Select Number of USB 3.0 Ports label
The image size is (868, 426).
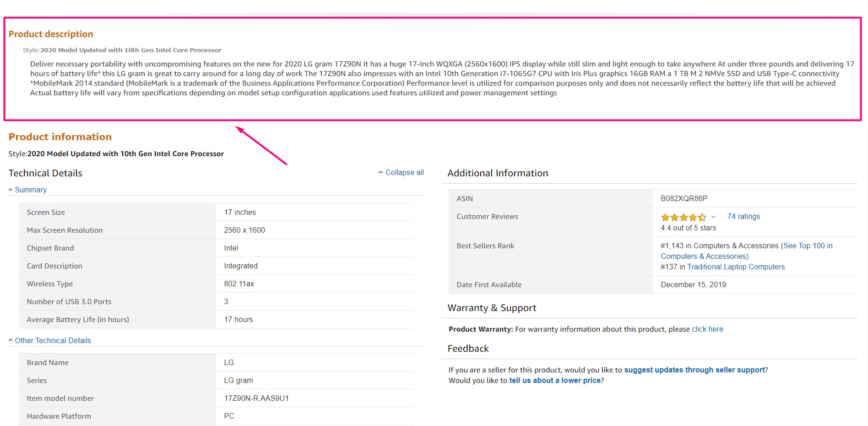(x=69, y=301)
